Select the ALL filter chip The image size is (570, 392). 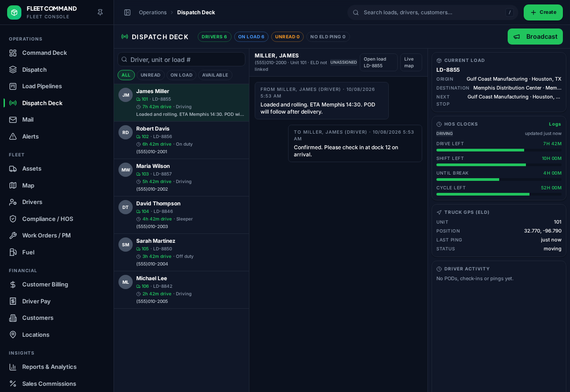(126, 75)
